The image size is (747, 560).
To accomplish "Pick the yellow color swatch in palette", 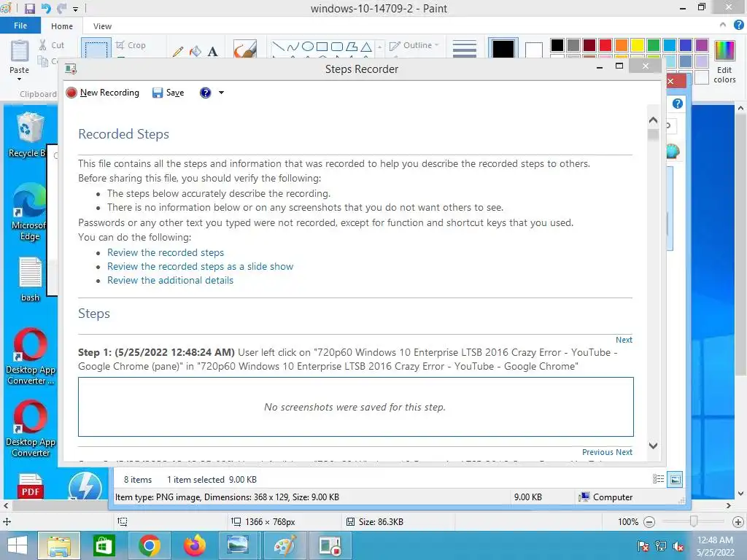I will pyautogui.click(x=638, y=45).
